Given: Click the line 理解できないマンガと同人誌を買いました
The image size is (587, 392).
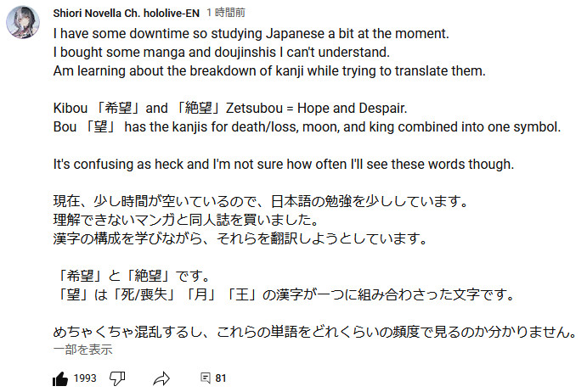Looking at the screenshot, I should [x=186, y=220].
